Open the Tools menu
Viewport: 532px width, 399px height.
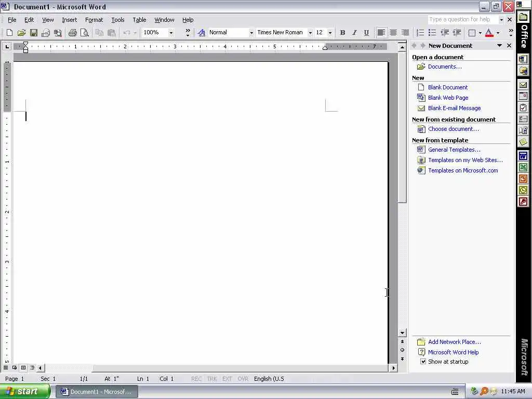118,20
